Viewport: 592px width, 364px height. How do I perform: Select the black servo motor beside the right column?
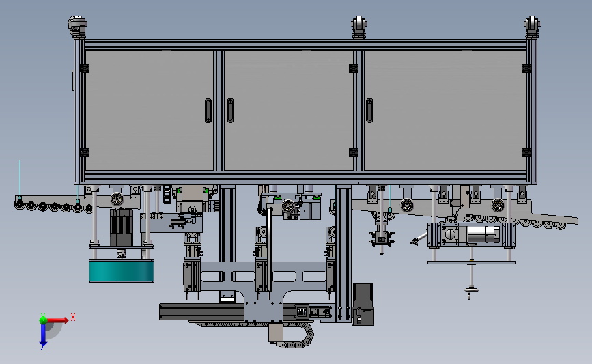tap(363, 305)
